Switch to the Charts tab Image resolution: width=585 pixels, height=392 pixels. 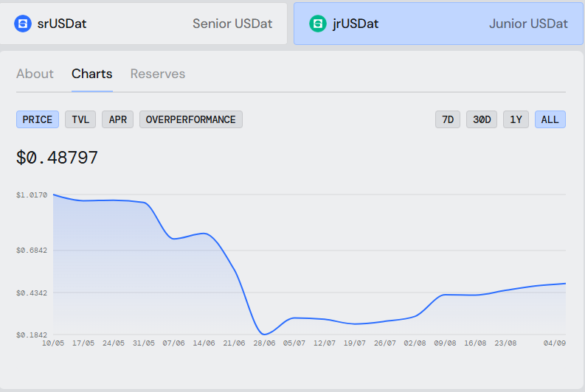pos(91,74)
